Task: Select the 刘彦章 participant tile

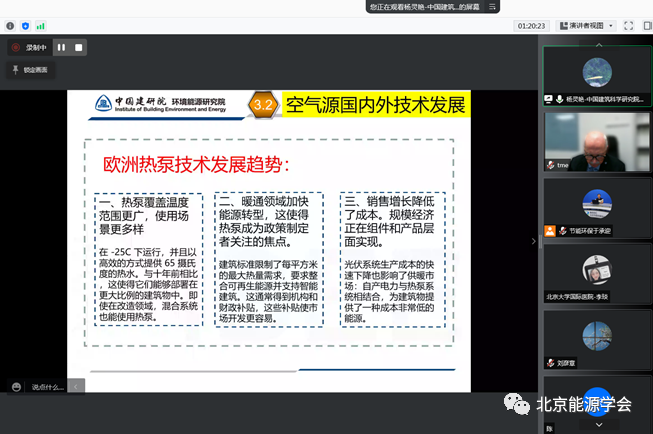Action: pos(597,340)
